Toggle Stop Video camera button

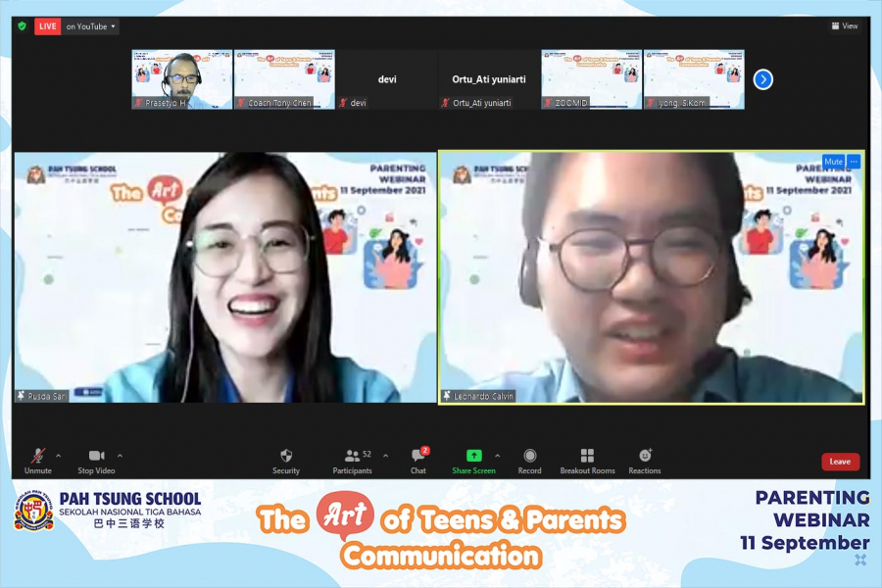point(97,457)
